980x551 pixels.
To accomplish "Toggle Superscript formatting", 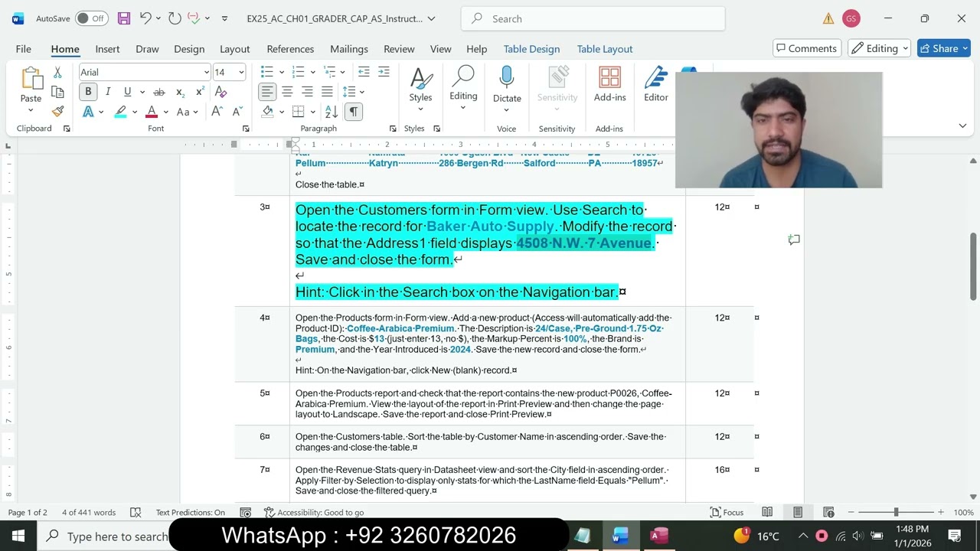I will pos(200,92).
